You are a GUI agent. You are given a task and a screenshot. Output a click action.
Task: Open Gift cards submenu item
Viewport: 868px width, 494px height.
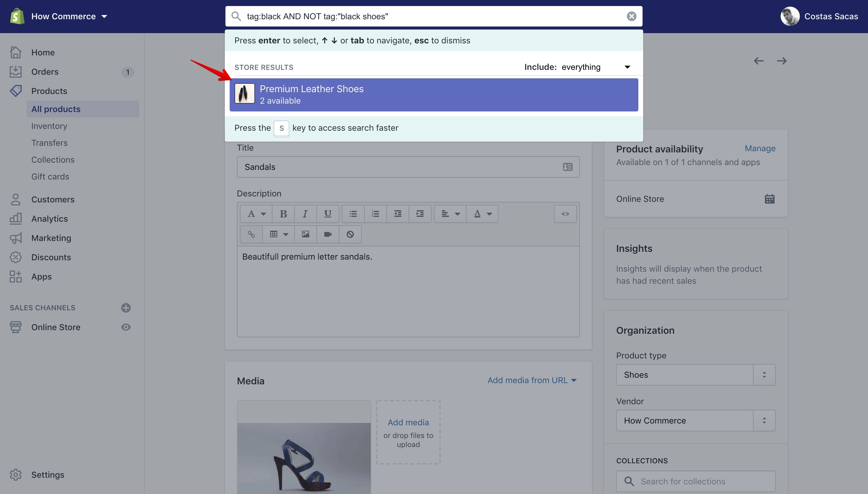click(50, 177)
